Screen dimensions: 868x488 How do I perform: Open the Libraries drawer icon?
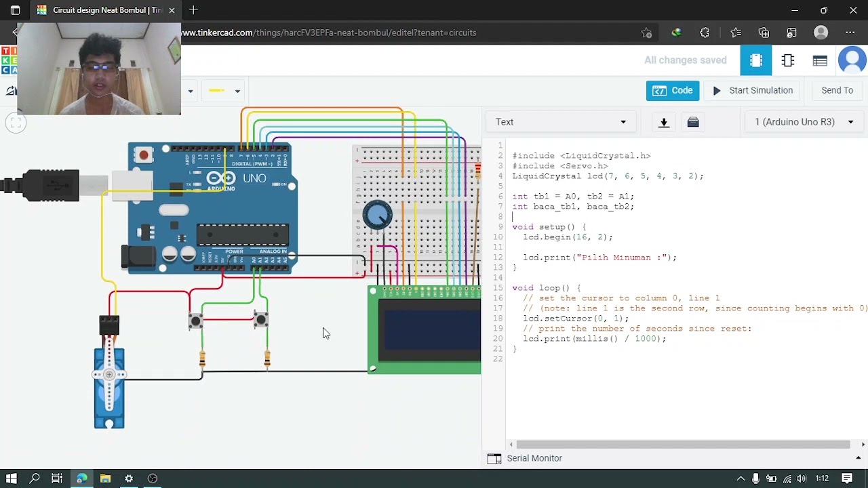coord(693,122)
